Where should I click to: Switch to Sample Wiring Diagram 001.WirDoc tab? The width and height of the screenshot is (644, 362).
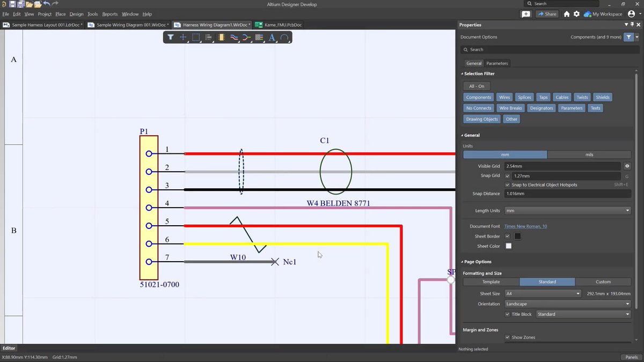click(129, 25)
